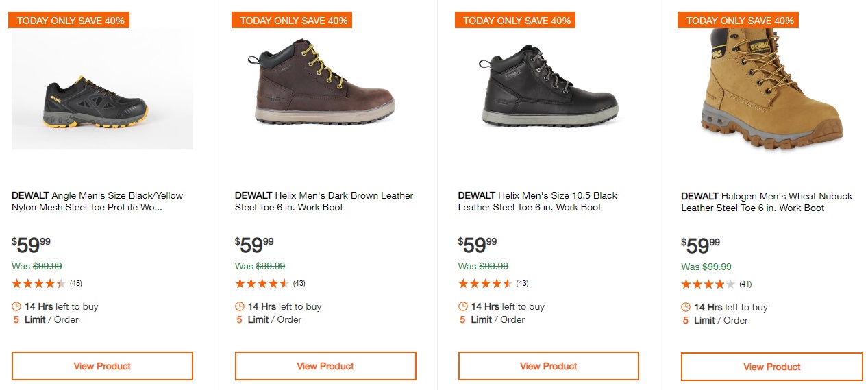
Task: Click the clock icon under the Dark Brown Helix boot
Action: point(240,306)
